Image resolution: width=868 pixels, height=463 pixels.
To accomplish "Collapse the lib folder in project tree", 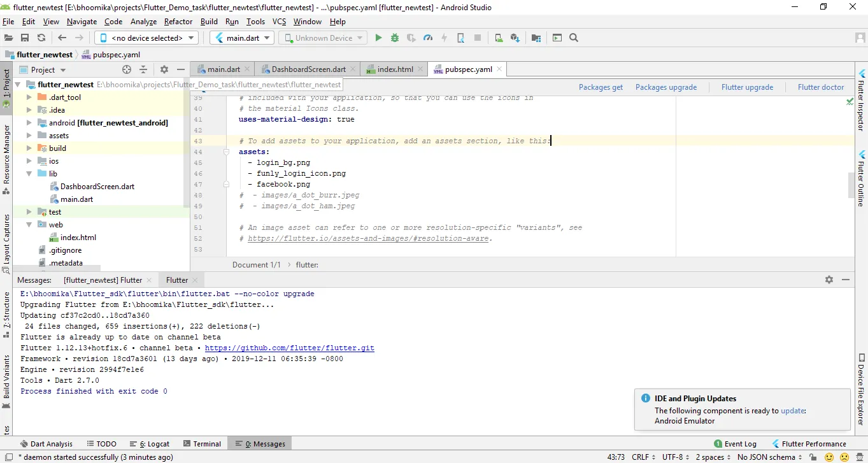I will 29,174.
